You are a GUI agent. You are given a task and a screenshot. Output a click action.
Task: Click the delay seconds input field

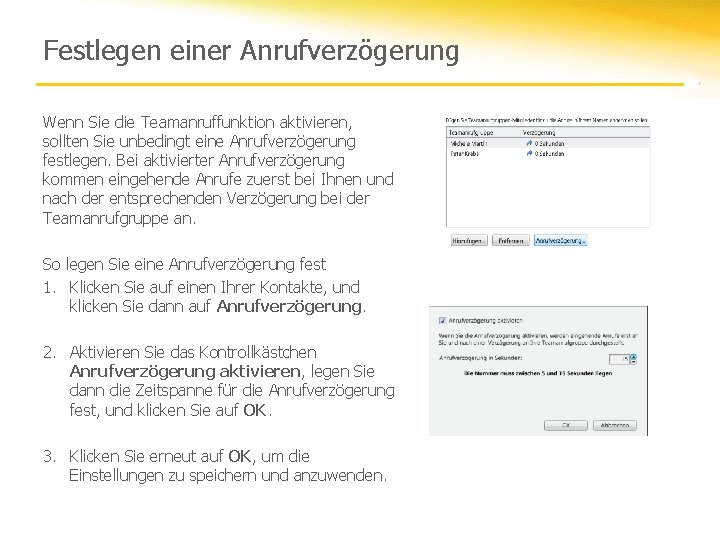click(619, 359)
